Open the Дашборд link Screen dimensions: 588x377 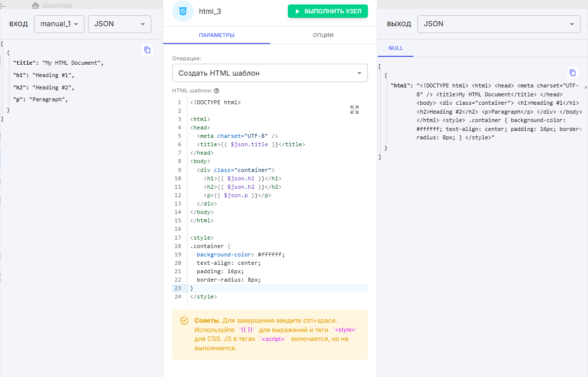57,5
